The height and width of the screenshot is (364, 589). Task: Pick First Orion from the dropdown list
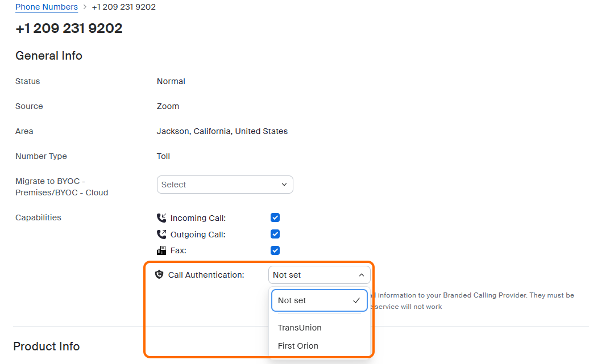pyautogui.click(x=298, y=346)
